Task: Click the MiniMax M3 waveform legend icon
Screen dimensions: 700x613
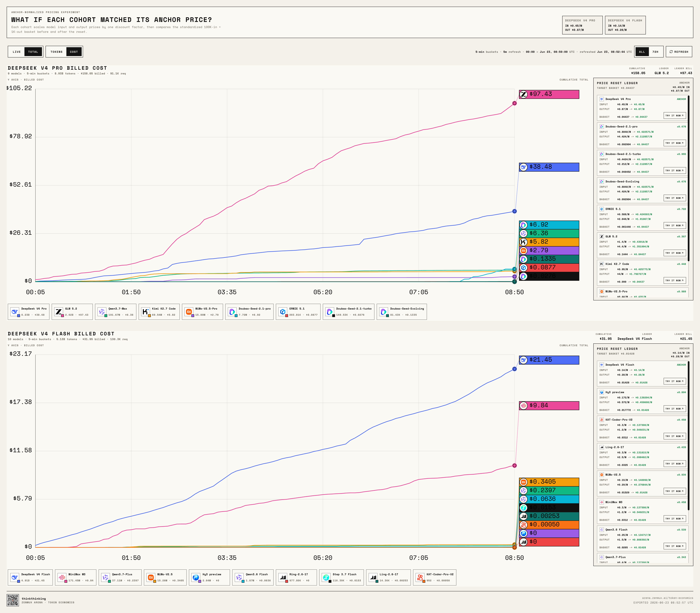Action: pyautogui.click(x=62, y=577)
